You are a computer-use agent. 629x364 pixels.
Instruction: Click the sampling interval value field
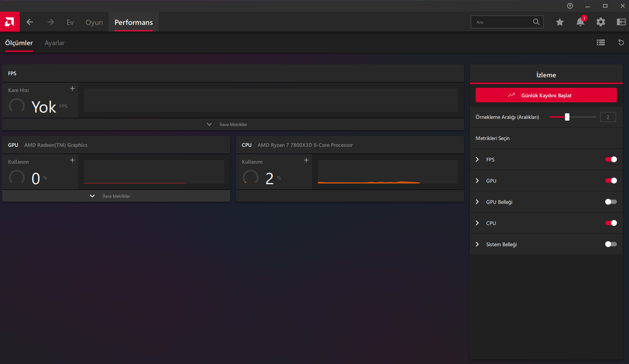pyautogui.click(x=608, y=117)
